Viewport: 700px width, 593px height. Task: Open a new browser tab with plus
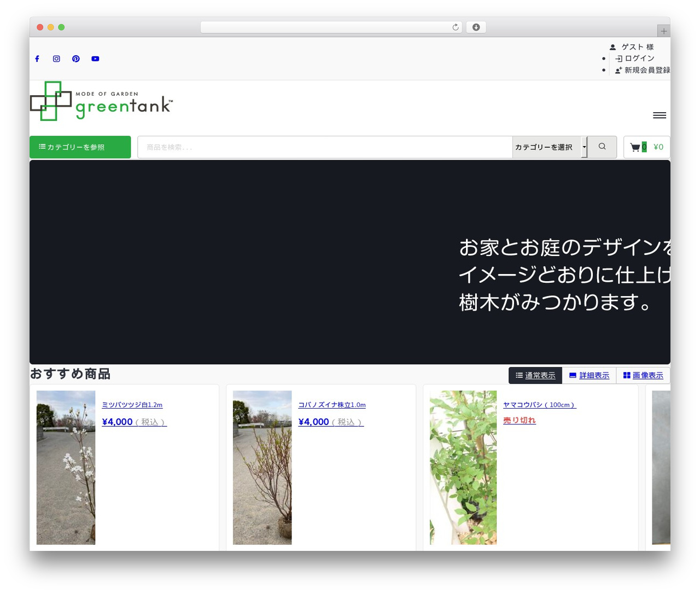point(663,31)
